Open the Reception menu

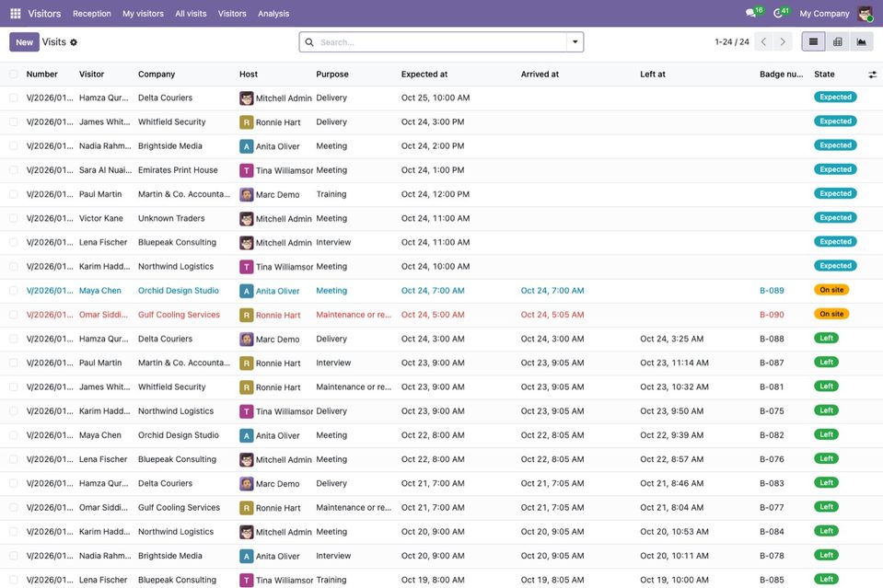[x=92, y=14]
